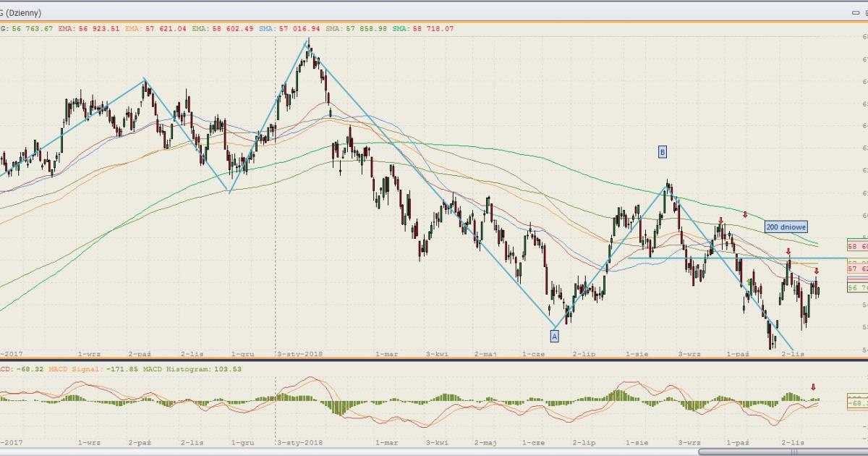
Task: Click the divider between price and MACD panes
Action: [x=434, y=360]
